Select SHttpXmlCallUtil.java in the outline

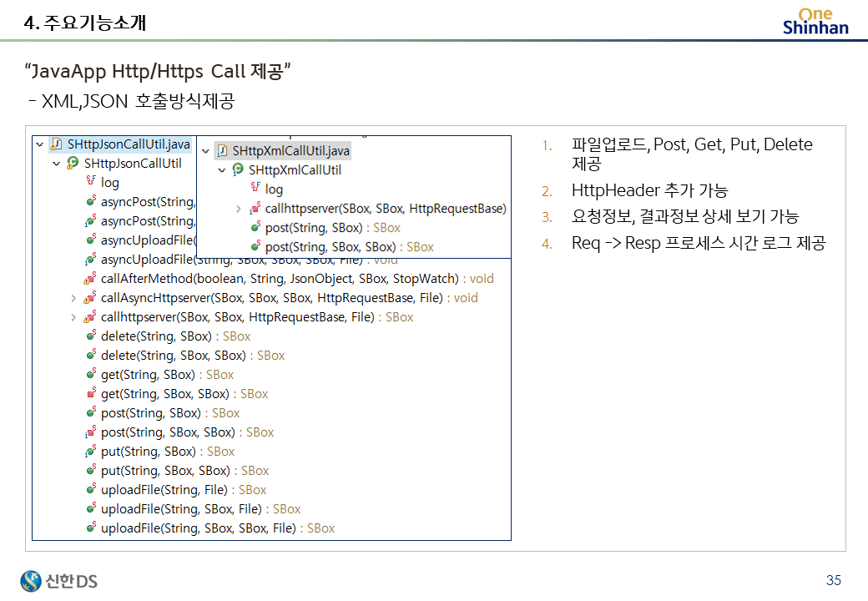(x=291, y=151)
